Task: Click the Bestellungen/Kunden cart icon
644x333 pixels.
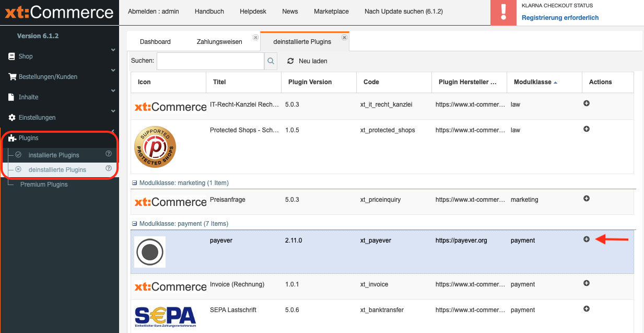Action: click(x=12, y=77)
